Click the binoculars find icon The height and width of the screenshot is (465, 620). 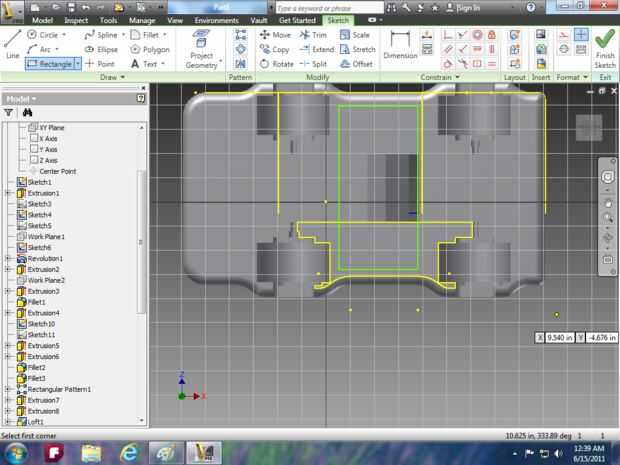[x=27, y=113]
